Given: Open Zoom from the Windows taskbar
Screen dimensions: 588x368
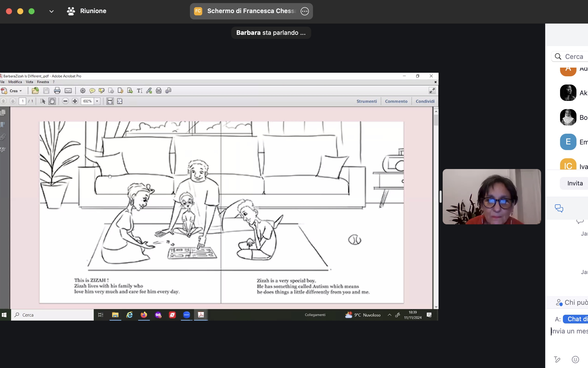Looking at the screenshot, I should pyautogui.click(x=187, y=315).
